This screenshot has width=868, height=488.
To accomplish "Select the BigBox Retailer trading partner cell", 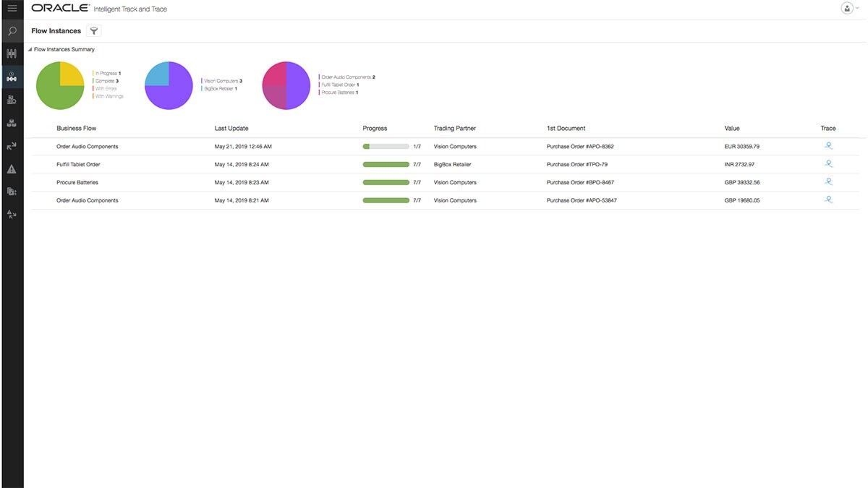I will coord(453,164).
